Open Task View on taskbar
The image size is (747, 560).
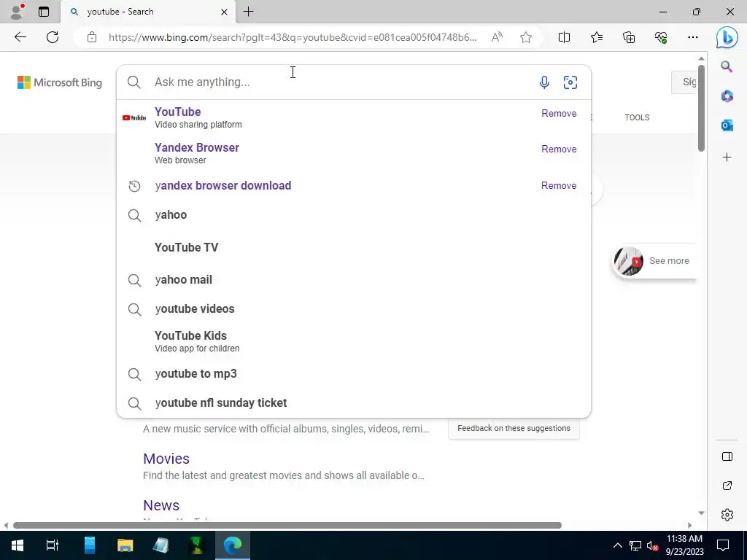pos(53,545)
